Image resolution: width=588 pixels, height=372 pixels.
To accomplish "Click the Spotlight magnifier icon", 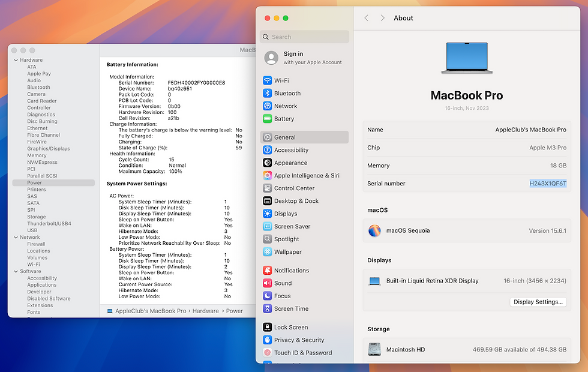I will pos(267,239).
